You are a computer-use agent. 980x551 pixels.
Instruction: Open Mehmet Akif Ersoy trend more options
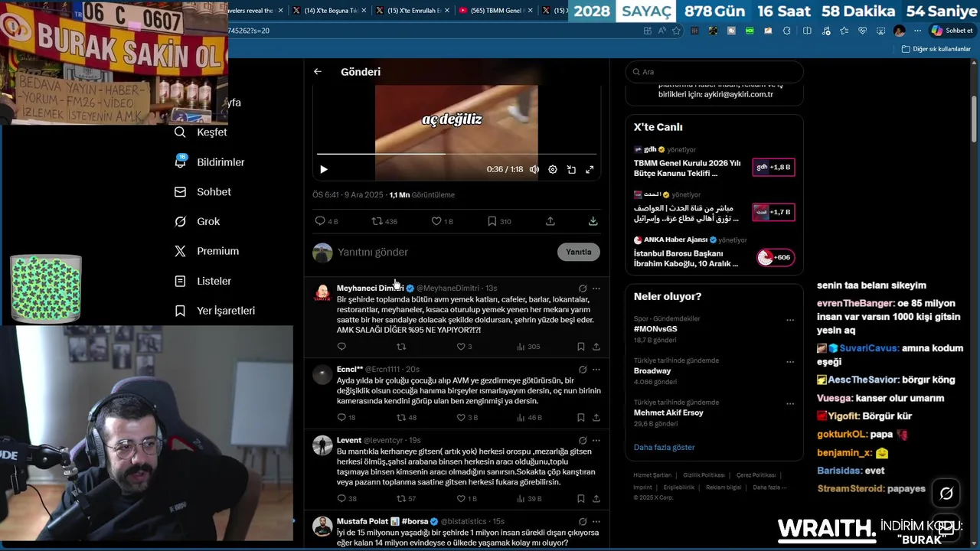point(790,403)
